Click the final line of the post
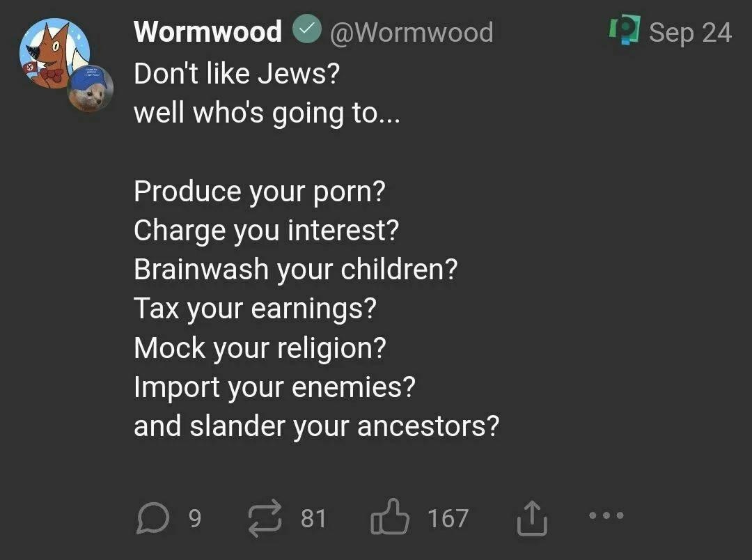 317,426
